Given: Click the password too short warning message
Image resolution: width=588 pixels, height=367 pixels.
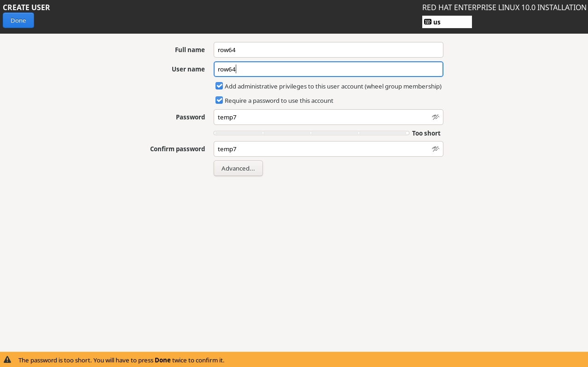Looking at the screenshot, I should pos(121,360).
